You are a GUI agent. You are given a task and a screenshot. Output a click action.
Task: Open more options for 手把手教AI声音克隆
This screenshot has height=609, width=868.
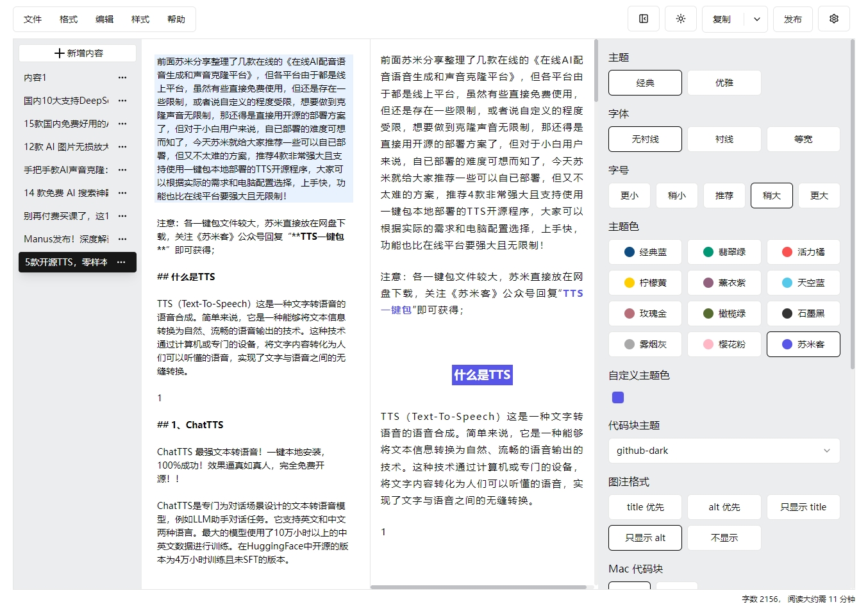tap(122, 170)
